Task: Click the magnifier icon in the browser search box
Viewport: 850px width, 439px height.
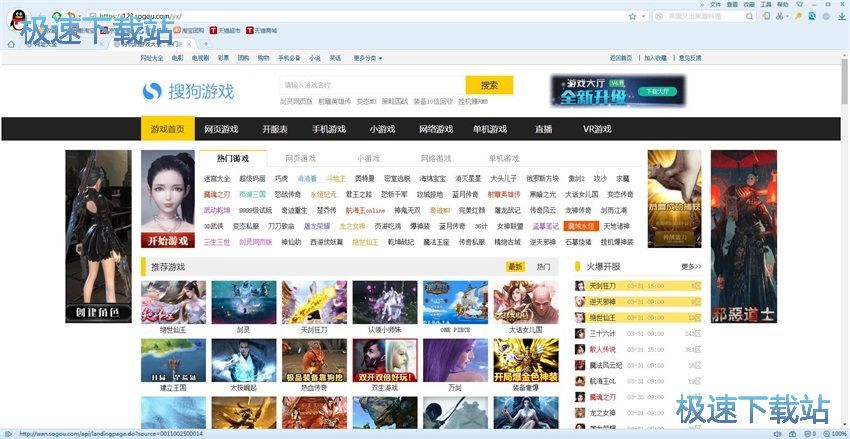Action: coord(750,16)
